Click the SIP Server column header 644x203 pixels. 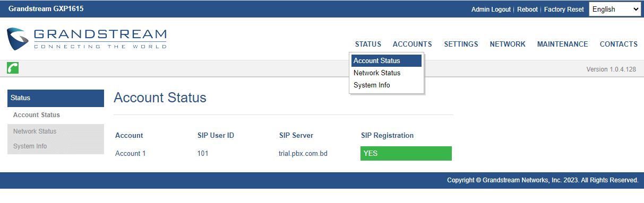coord(296,136)
